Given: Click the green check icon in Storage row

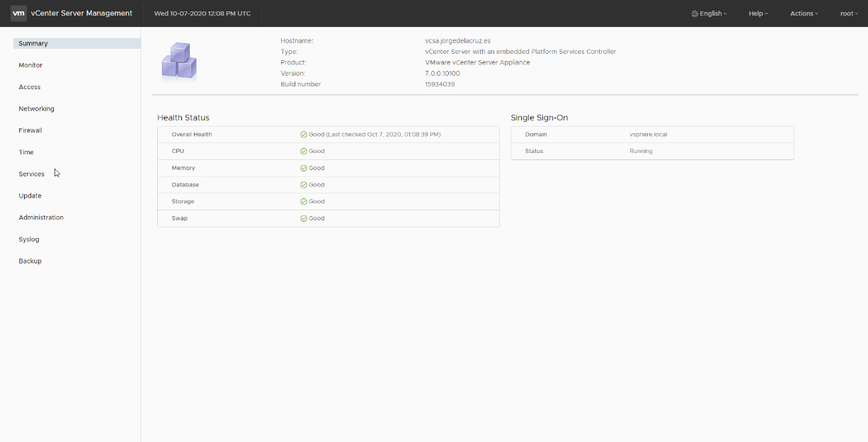Looking at the screenshot, I should click(304, 202).
